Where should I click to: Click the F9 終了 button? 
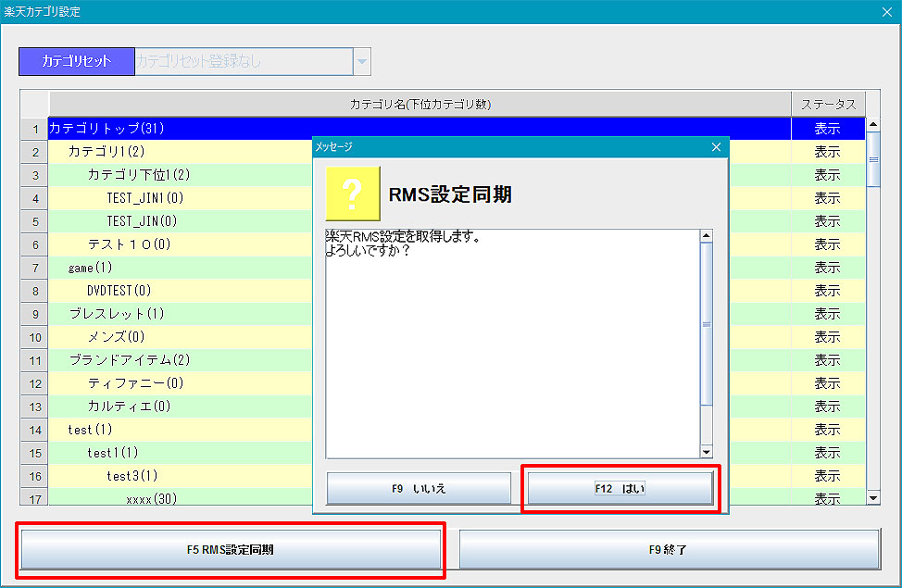[x=670, y=549]
